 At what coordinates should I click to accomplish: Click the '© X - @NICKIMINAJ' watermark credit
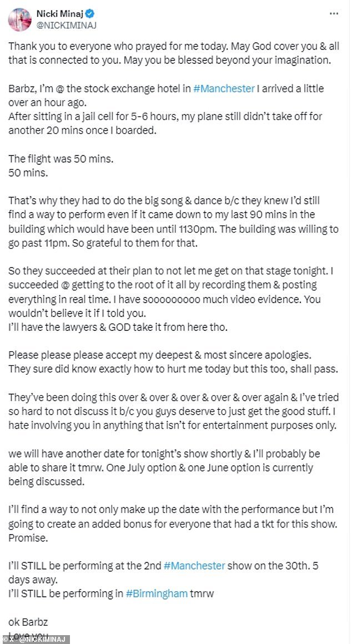pyautogui.click(x=29, y=640)
